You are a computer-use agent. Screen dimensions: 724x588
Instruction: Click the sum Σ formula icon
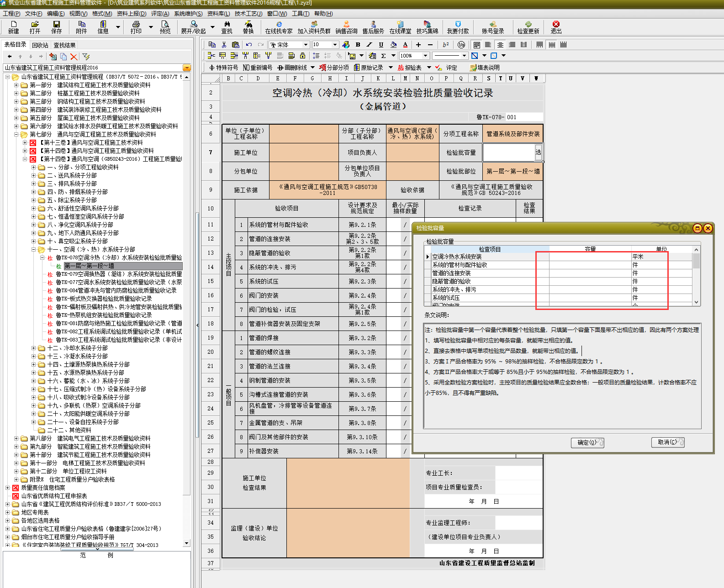click(x=383, y=56)
